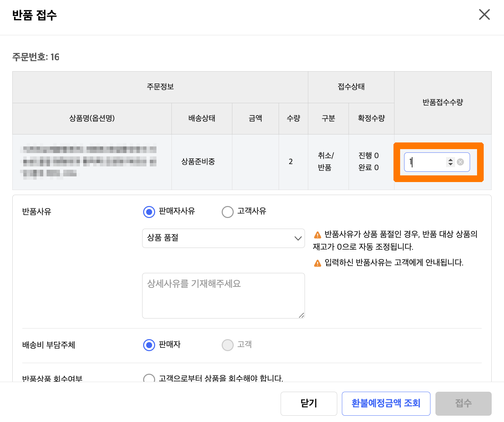Click the 배송상태 column header

coord(202,118)
